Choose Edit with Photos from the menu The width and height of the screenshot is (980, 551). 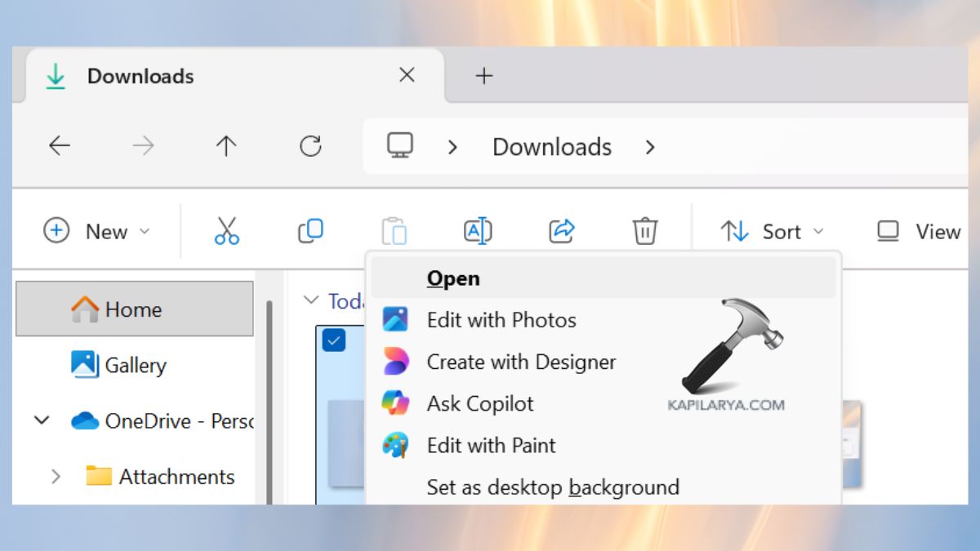(501, 320)
